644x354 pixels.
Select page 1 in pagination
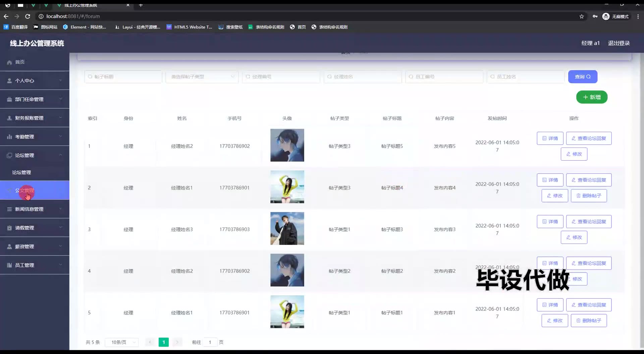(x=164, y=342)
